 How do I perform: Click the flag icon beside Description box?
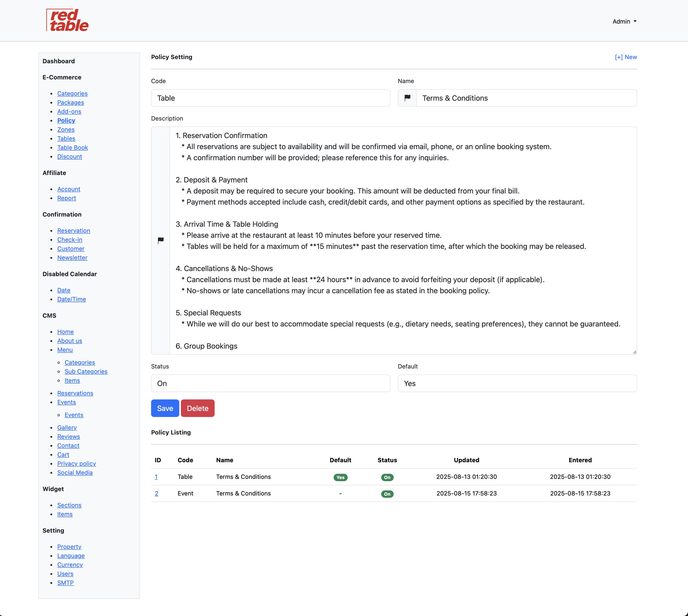pyautogui.click(x=161, y=240)
